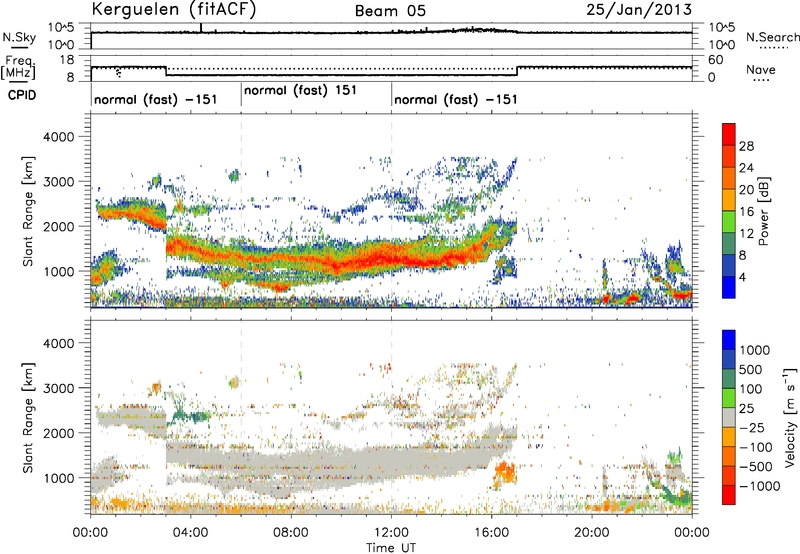
Task: Click the "N.Search" legend label
Action: click(x=773, y=37)
